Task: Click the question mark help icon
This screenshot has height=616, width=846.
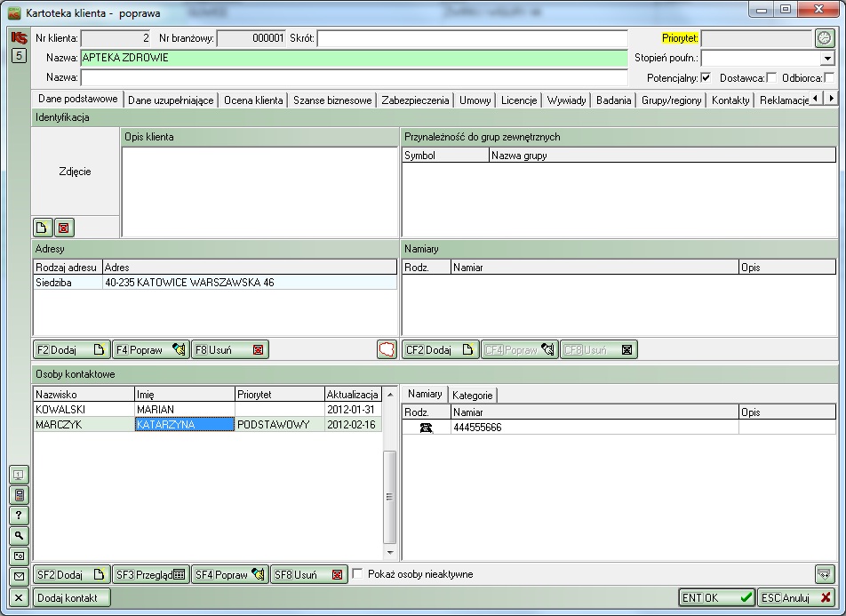Action: (x=19, y=516)
